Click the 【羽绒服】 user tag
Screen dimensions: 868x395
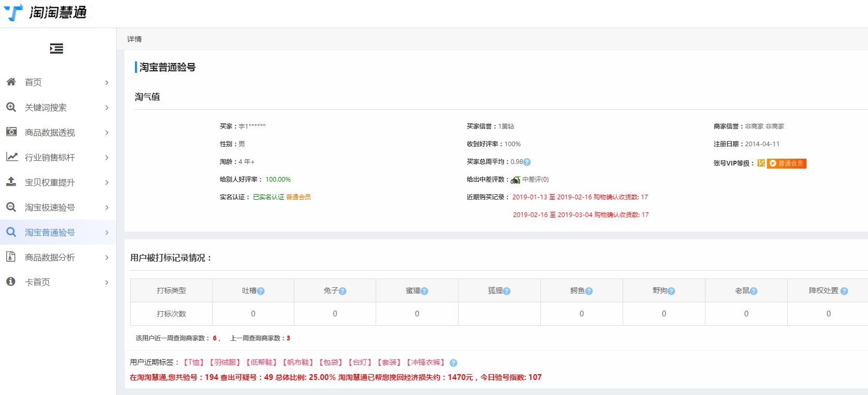[x=225, y=363]
